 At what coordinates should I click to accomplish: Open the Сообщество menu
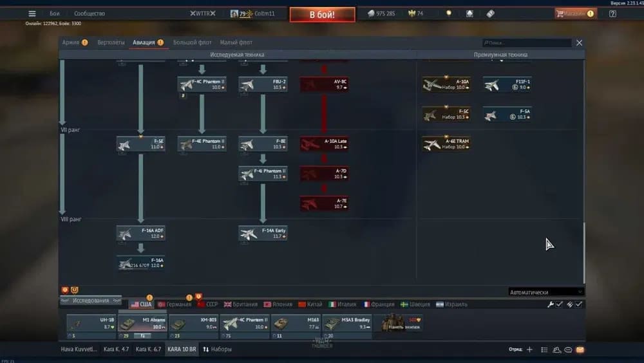tap(89, 14)
